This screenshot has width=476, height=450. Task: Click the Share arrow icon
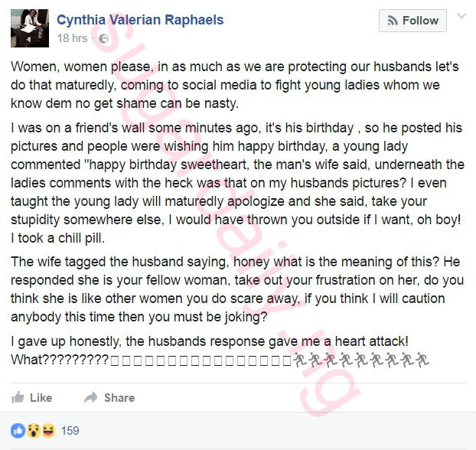click(x=91, y=397)
